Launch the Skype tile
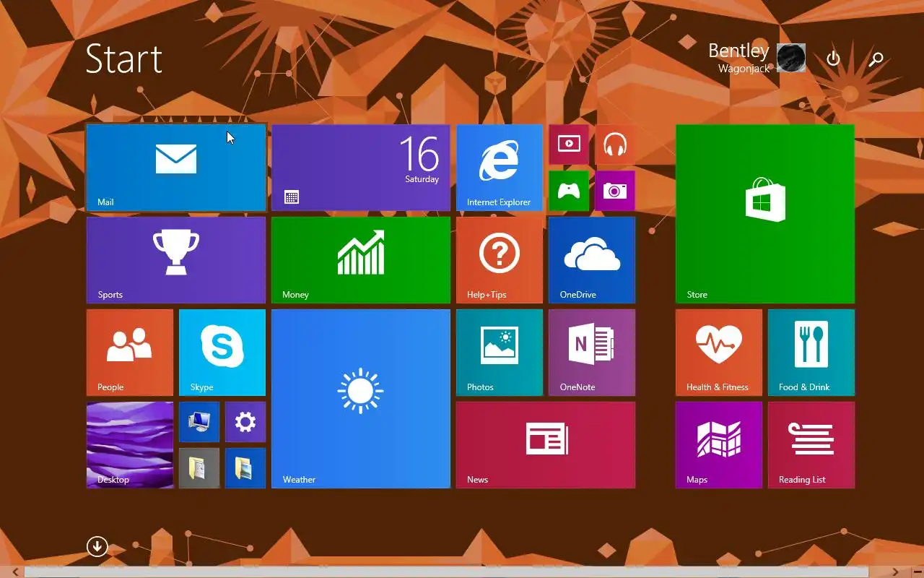The image size is (924, 578). [222, 353]
